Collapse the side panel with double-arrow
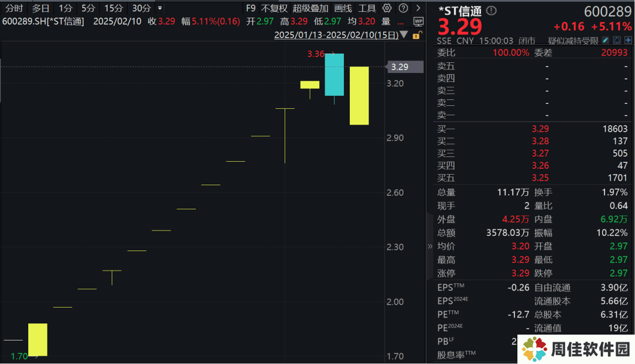The width and height of the screenshot is (635, 364). click(x=430, y=246)
